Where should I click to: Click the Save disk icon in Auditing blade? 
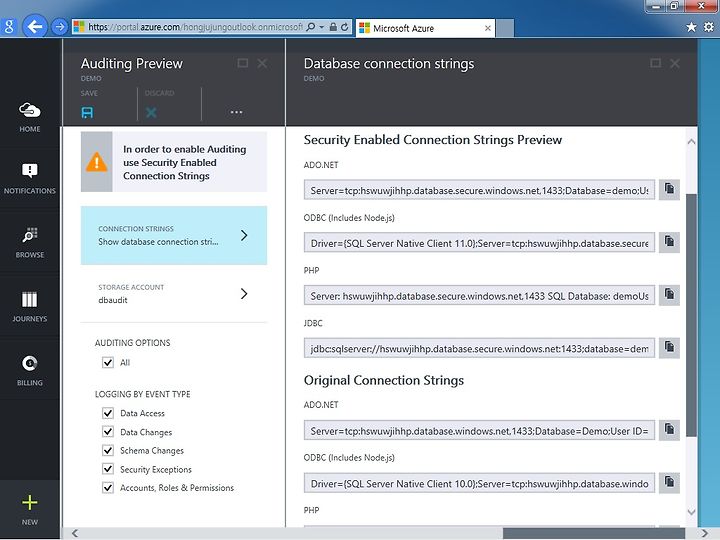(x=87, y=112)
